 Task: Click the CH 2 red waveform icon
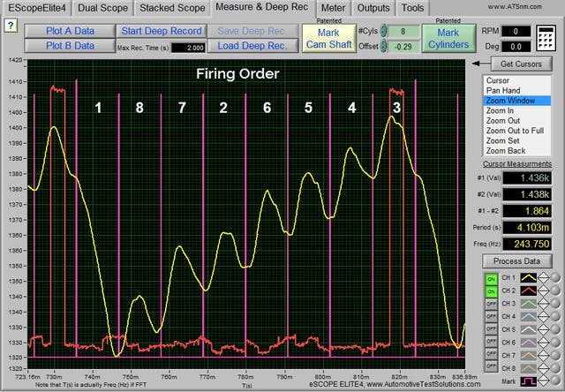[530, 290]
